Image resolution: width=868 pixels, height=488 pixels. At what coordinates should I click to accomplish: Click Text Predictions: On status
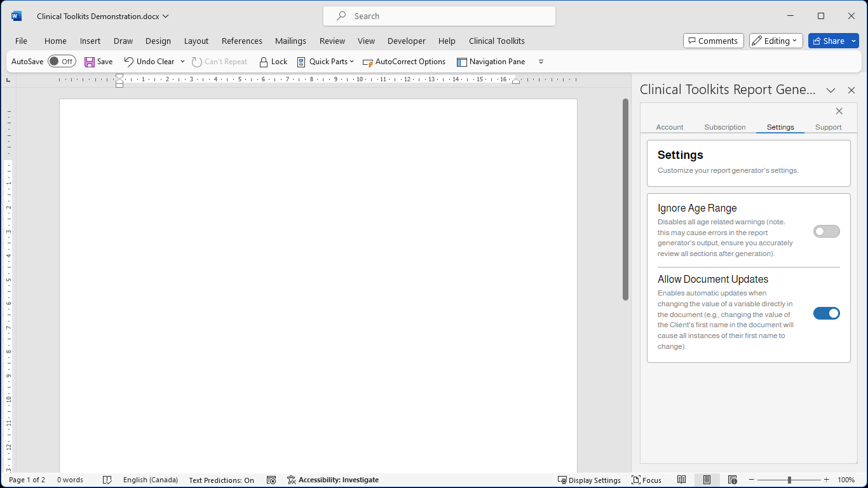pyautogui.click(x=221, y=480)
